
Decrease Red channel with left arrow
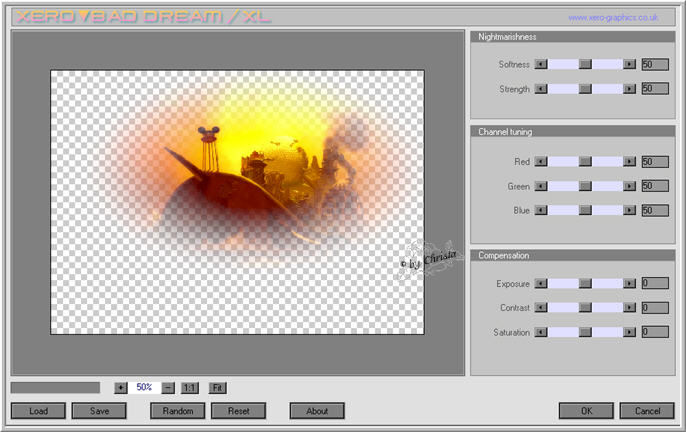tap(541, 162)
